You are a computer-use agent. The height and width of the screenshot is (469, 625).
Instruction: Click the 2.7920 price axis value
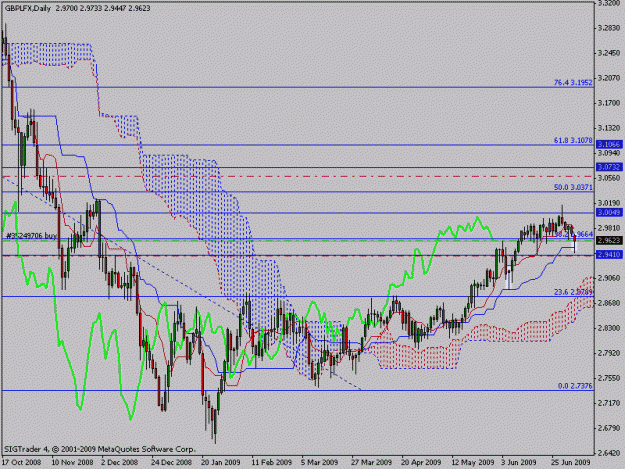pos(609,353)
